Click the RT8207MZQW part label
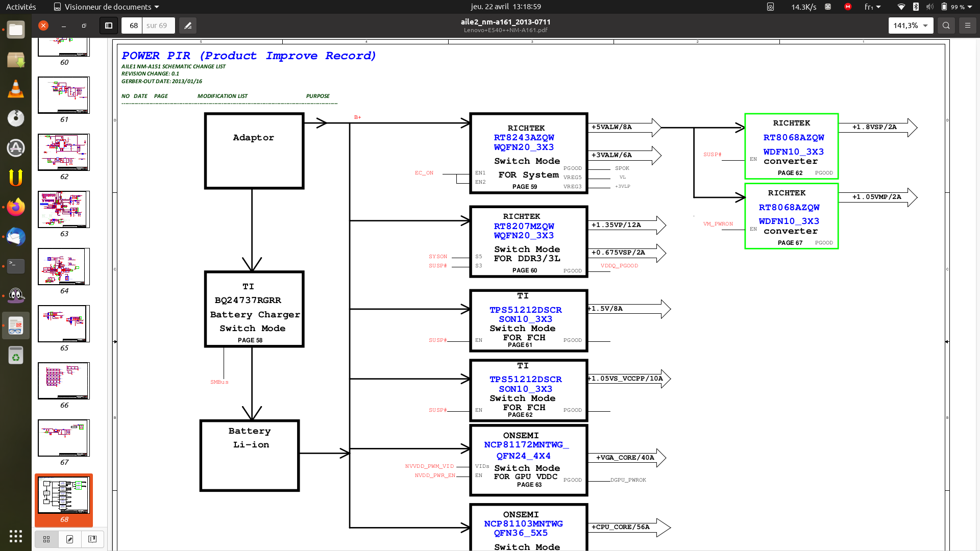980x551 pixels. 524,227
